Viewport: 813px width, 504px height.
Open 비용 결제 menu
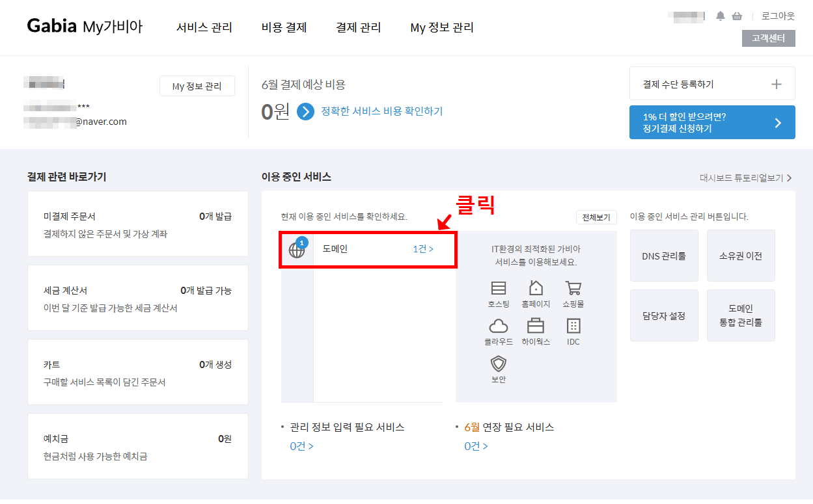[284, 27]
